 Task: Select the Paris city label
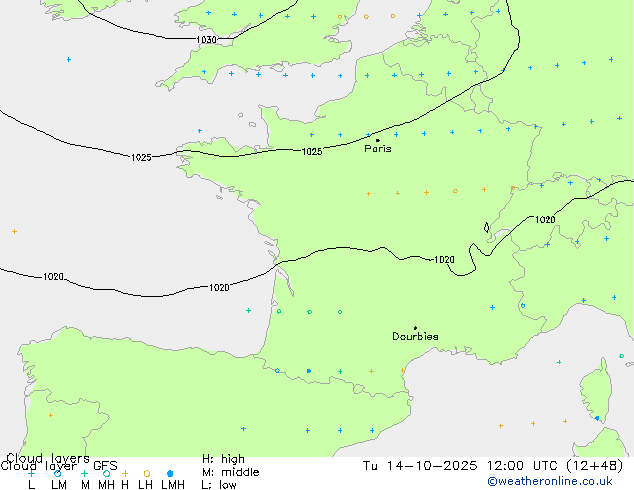(378, 149)
